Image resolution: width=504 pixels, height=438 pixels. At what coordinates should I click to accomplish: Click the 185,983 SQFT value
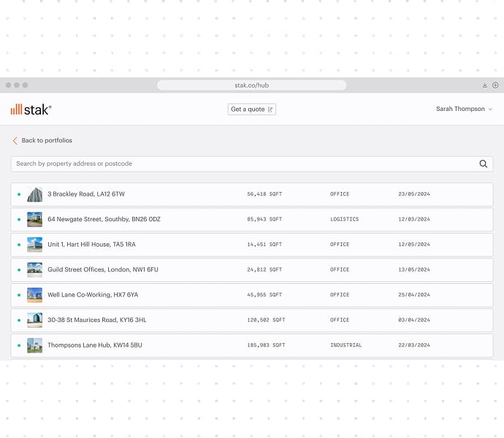point(266,345)
